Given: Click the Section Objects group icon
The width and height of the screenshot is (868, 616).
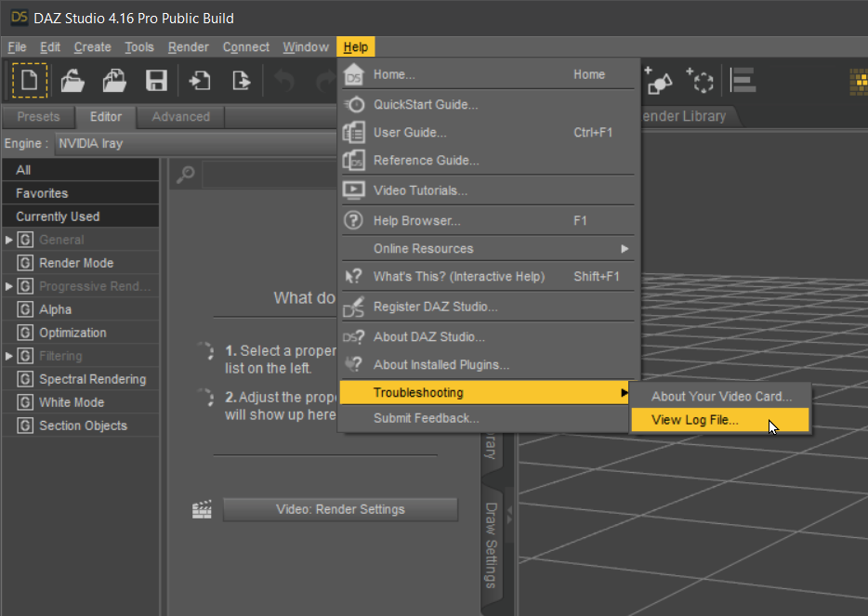Looking at the screenshot, I should (25, 426).
